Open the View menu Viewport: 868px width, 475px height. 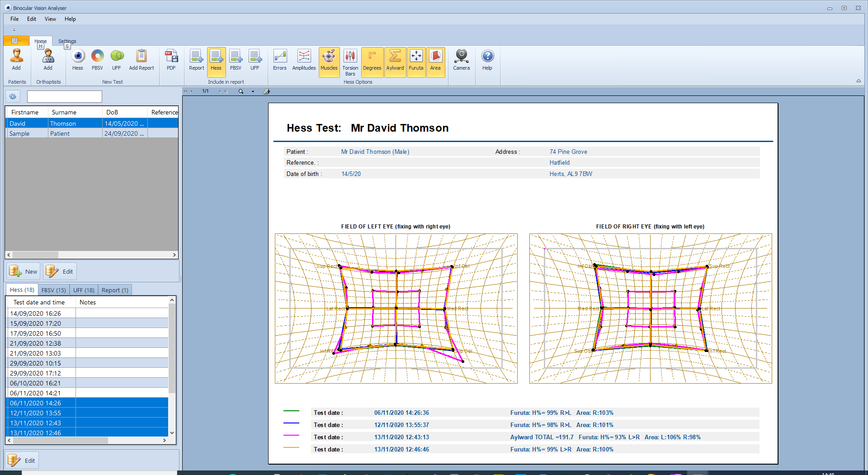point(50,19)
